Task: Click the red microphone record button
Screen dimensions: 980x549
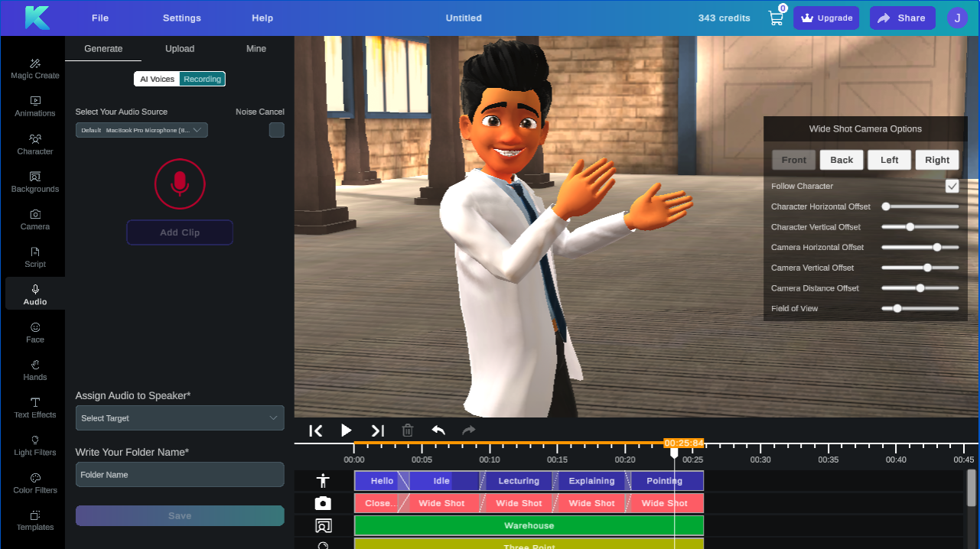Action: tap(180, 184)
